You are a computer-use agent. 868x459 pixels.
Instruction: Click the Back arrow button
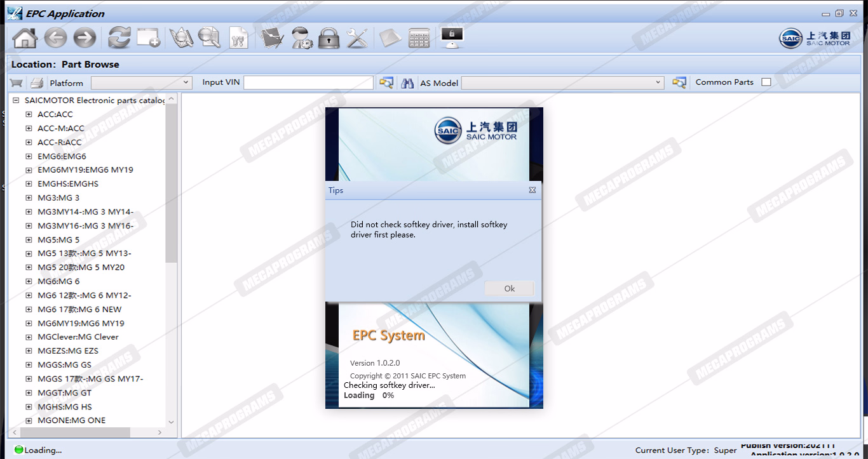(x=55, y=38)
